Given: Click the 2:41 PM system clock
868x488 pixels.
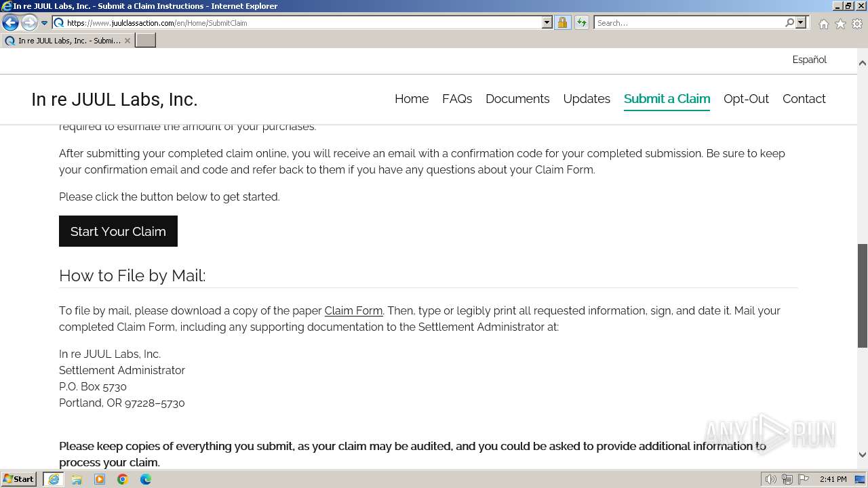Looking at the screenshot, I should point(833,479).
